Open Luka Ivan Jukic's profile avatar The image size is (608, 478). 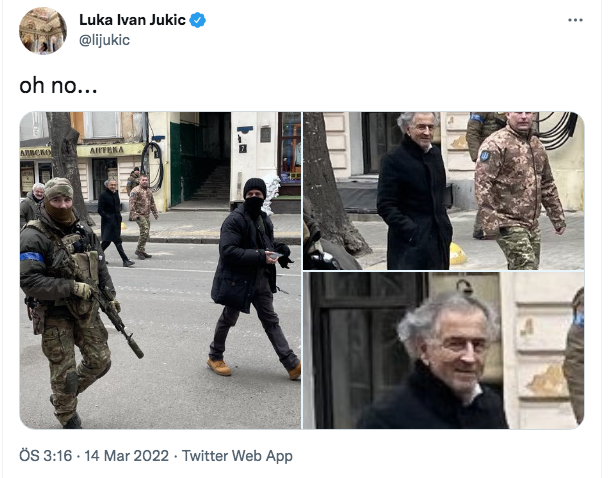43,30
